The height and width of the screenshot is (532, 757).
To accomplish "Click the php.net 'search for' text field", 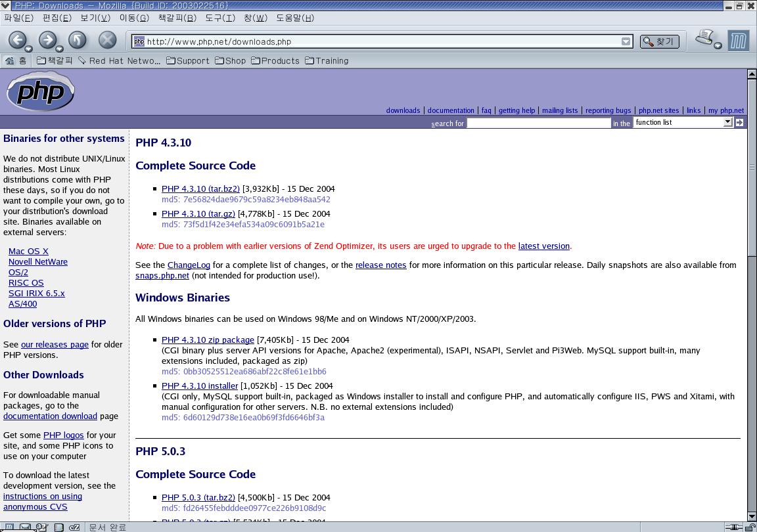I will (539, 123).
